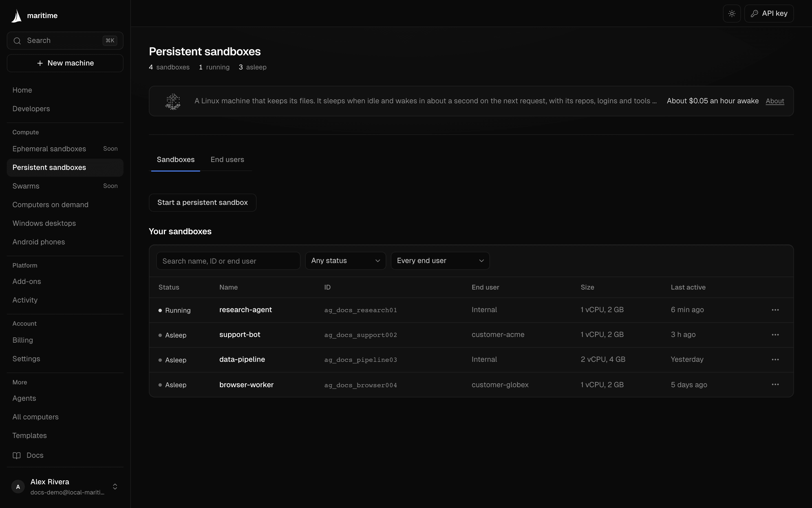812x508 pixels.
Task: Click the dotted sandbox illustration icon
Action: click(173, 102)
